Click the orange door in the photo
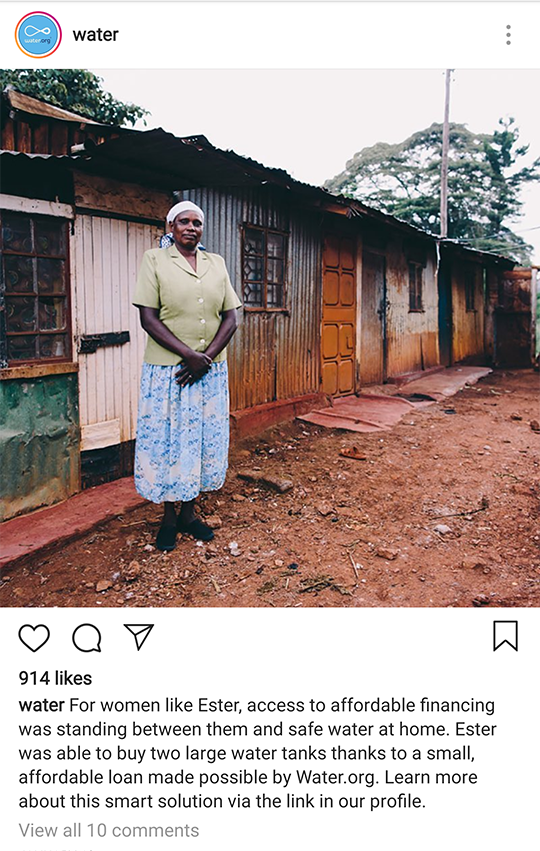 click(x=339, y=315)
